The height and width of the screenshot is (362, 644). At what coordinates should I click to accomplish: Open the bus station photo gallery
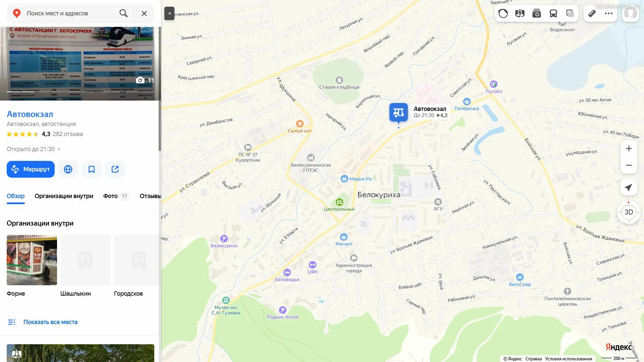[80, 64]
